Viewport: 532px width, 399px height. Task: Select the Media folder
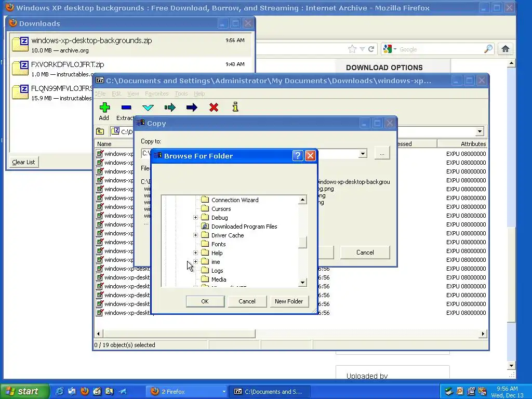click(x=219, y=279)
